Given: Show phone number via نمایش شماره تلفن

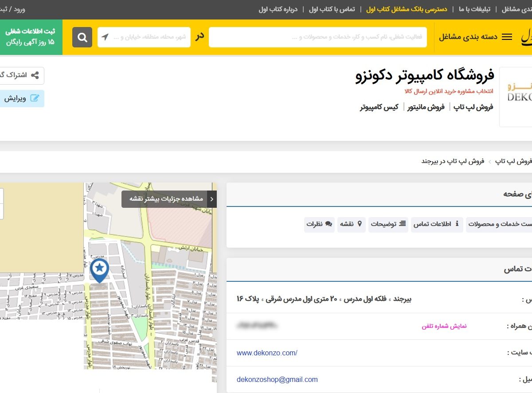Looking at the screenshot, I should point(444,326).
